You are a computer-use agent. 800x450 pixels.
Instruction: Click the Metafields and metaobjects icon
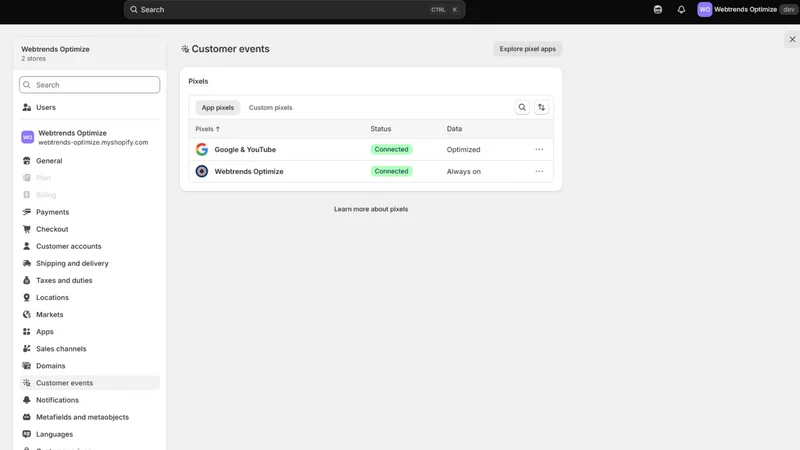pyautogui.click(x=27, y=417)
